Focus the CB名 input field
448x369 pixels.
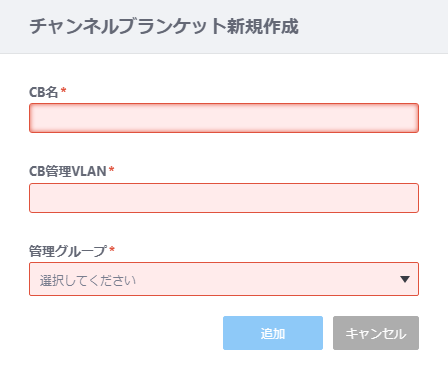(224, 118)
